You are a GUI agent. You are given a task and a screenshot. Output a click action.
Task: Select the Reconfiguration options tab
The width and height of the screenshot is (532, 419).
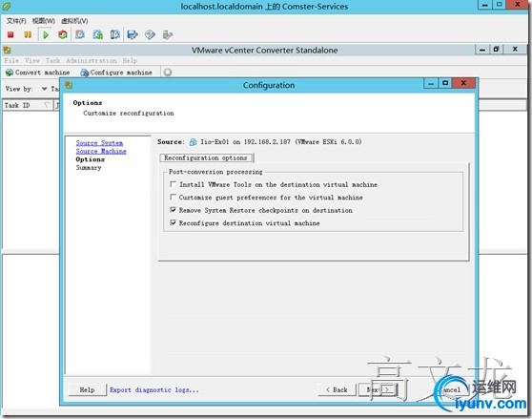[x=206, y=157]
